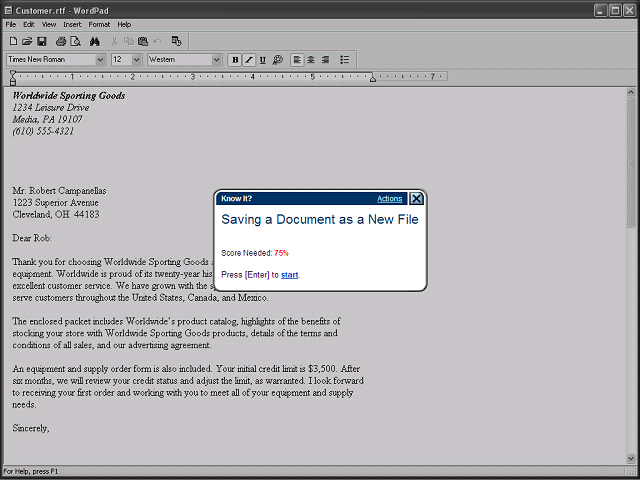Click the New document icon
Screen dimensions: 640x480
click(x=13, y=41)
